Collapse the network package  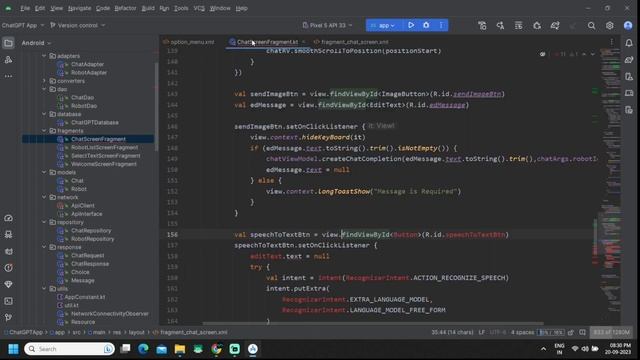click(44, 197)
